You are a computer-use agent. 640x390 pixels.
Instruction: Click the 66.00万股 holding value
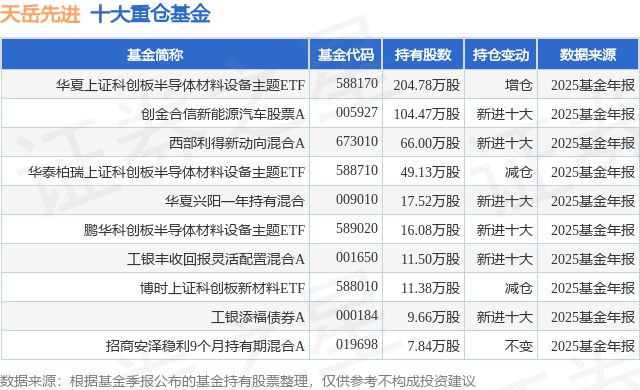pos(430,143)
